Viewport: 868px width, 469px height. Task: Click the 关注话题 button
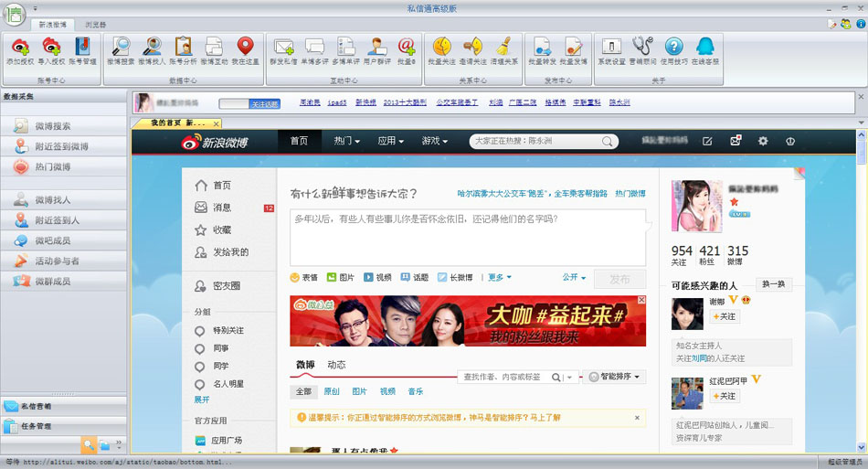tap(265, 104)
